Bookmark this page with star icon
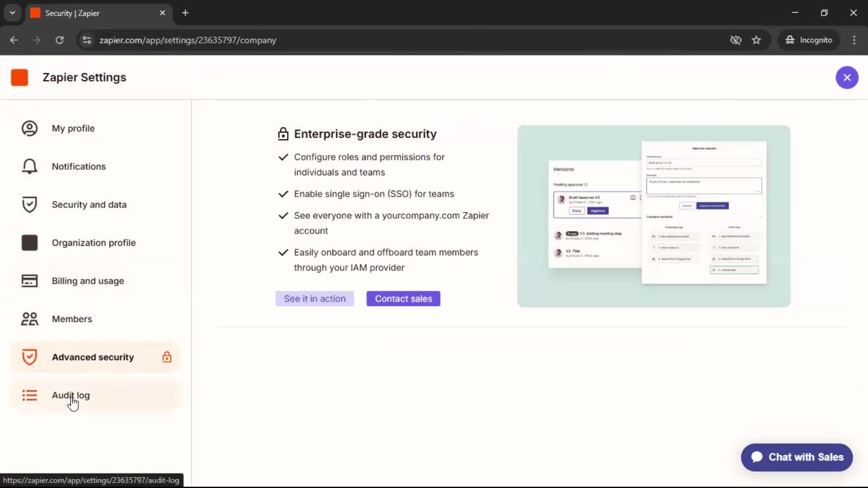The width and height of the screenshot is (868, 488). 756,40
